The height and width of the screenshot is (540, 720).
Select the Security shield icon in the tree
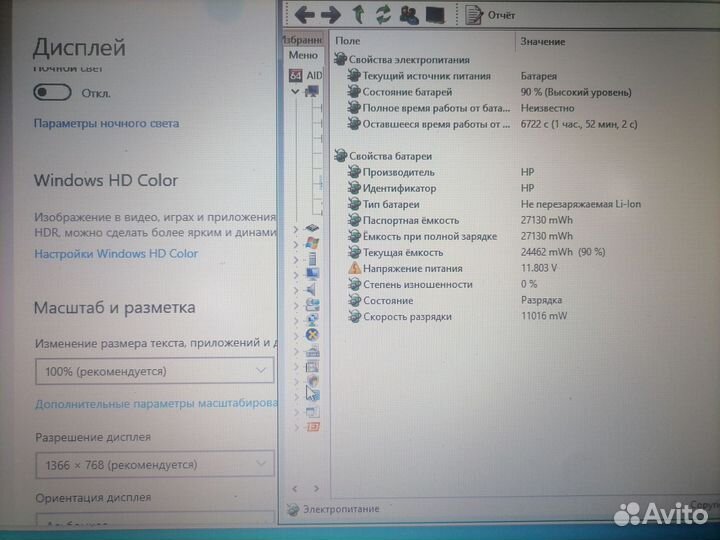(x=312, y=381)
